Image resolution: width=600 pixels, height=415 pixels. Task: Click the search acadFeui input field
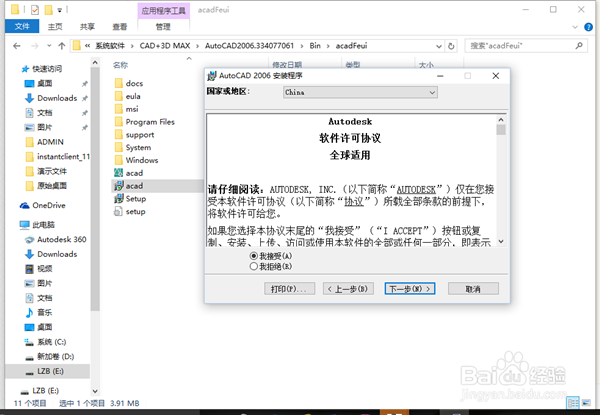coord(520,46)
